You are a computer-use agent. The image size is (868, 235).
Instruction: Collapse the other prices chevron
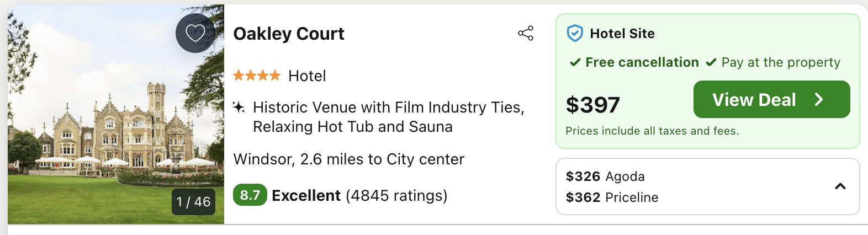pyautogui.click(x=840, y=186)
